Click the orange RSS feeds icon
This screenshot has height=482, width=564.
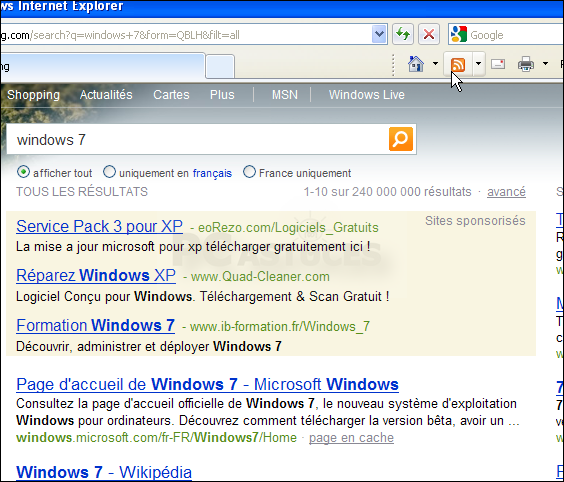point(458,64)
